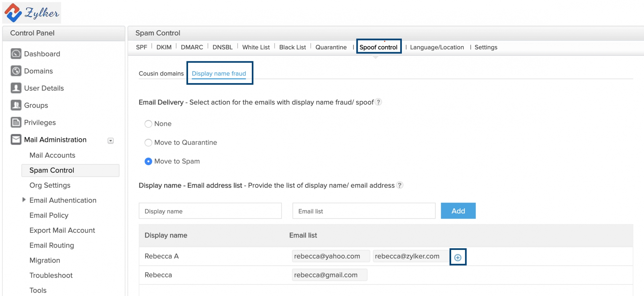Click the Mail Administration envelope icon
The image size is (644, 296).
(x=16, y=140)
